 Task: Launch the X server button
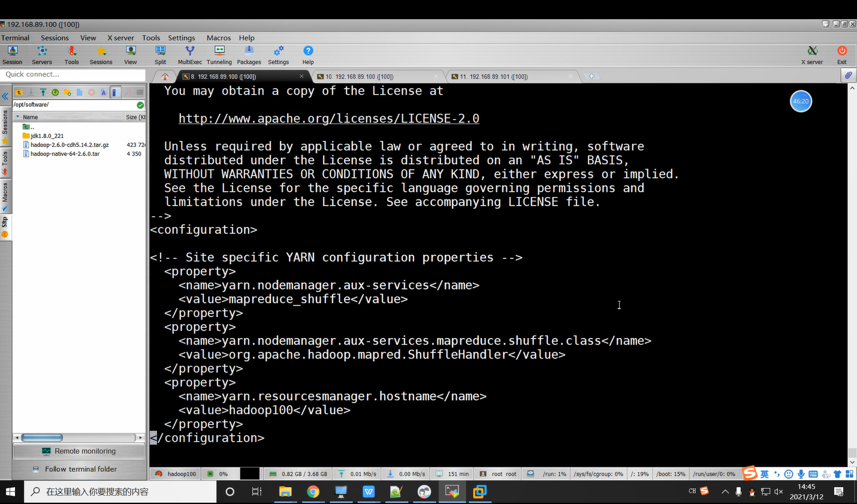pyautogui.click(x=812, y=55)
